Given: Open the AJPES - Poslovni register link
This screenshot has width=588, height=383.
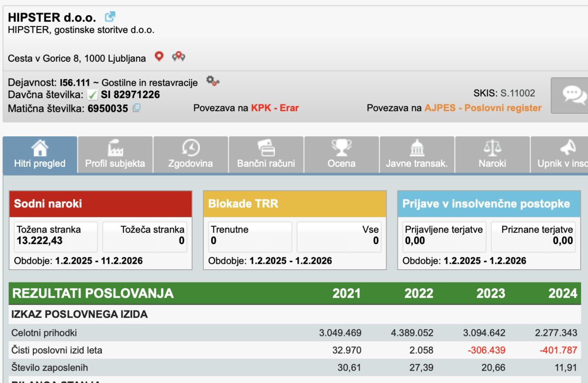Looking at the screenshot, I should click(483, 108).
